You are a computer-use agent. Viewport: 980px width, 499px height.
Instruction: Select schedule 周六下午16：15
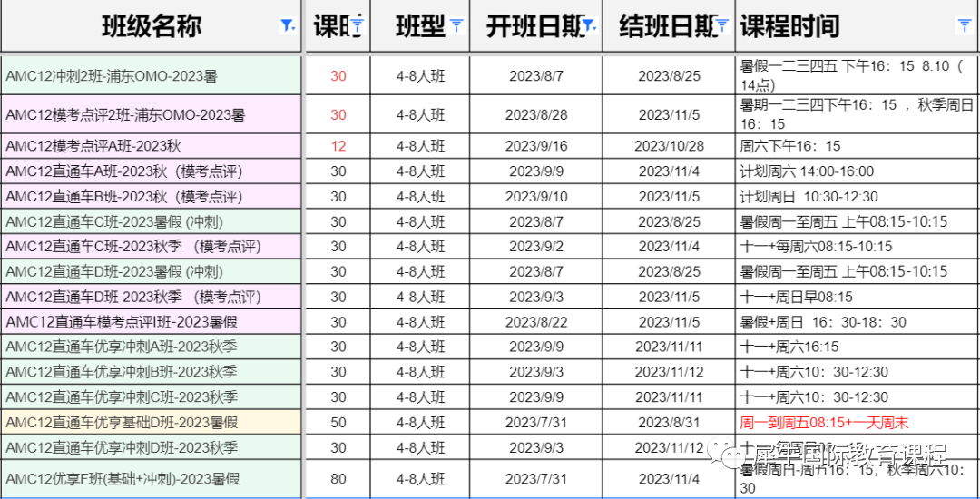click(x=790, y=146)
